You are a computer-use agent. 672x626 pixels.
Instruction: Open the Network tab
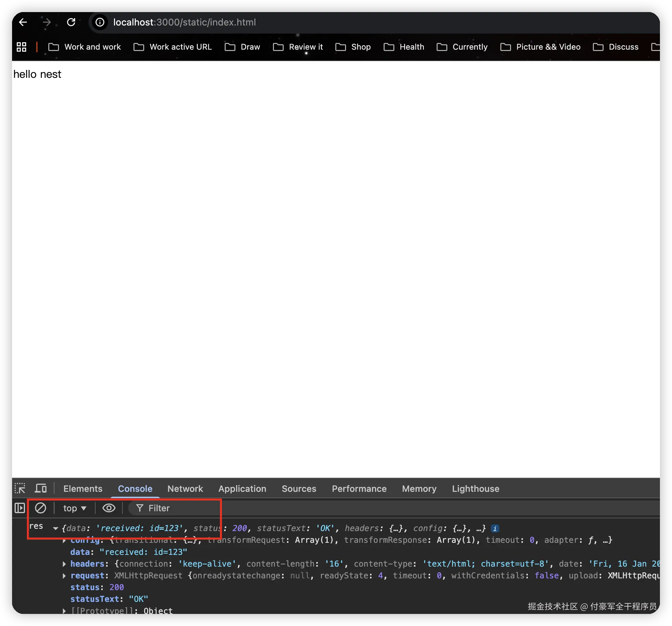pos(185,489)
